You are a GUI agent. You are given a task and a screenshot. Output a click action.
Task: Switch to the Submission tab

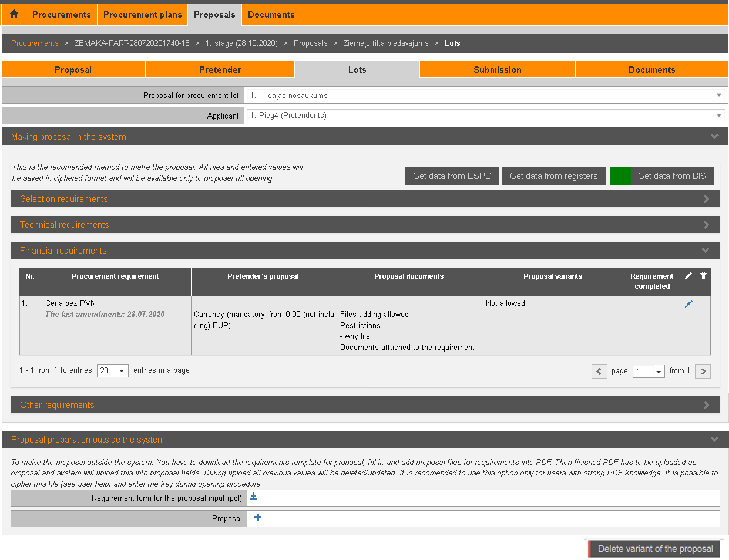pos(497,70)
